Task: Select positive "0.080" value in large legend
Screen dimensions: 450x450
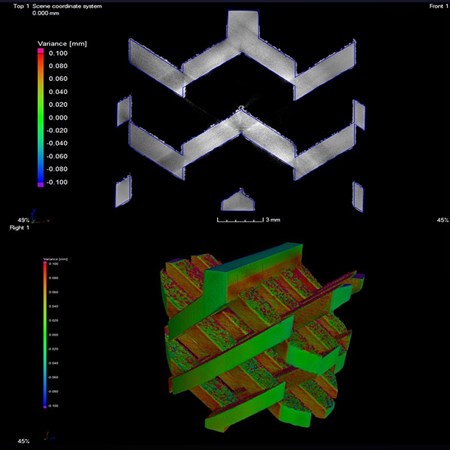Action: point(58,66)
